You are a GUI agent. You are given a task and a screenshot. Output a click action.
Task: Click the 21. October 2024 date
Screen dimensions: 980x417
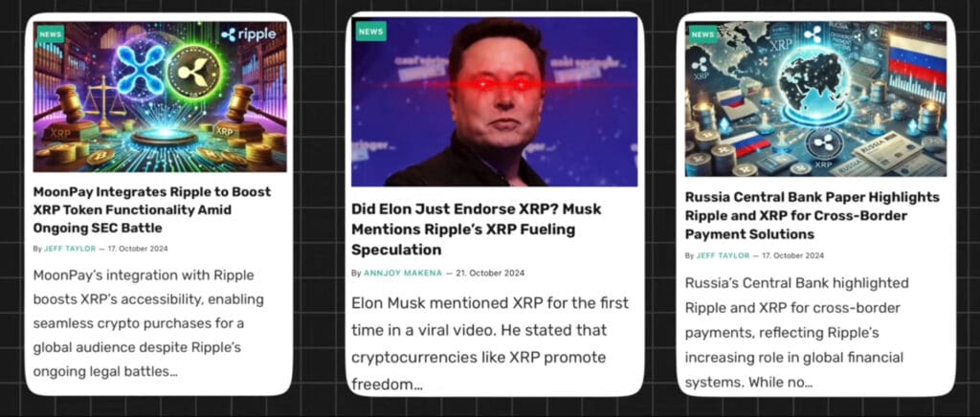coord(490,273)
